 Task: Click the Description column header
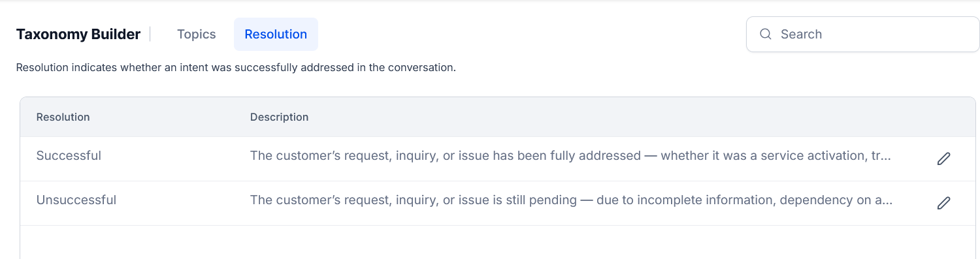279,117
